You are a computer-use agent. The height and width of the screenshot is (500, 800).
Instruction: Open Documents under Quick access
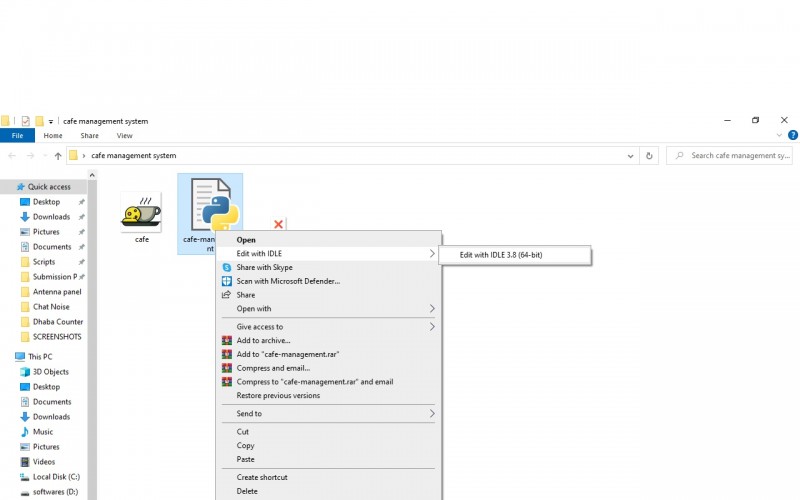[x=52, y=247]
